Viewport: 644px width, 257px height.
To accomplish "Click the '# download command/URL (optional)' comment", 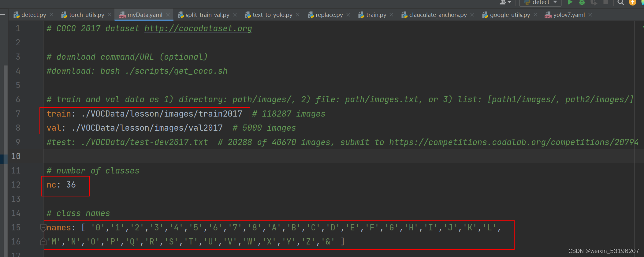I will pyautogui.click(x=127, y=57).
